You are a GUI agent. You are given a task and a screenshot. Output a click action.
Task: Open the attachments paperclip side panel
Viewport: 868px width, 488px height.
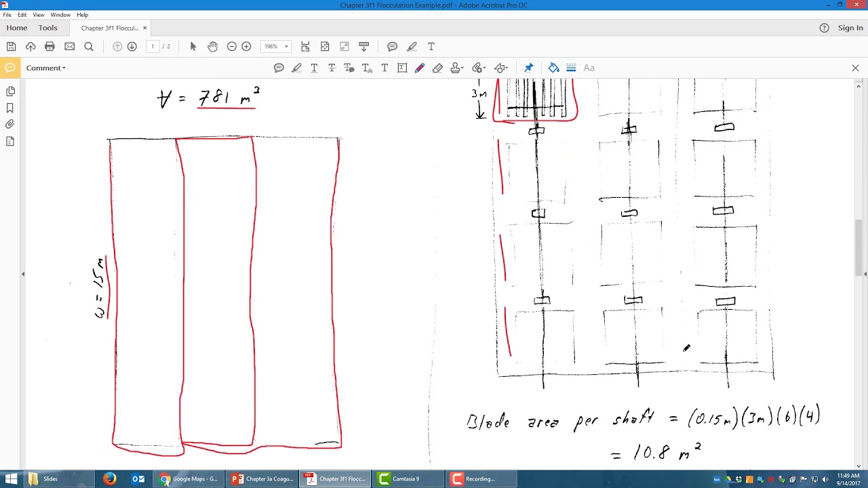click(x=10, y=125)
